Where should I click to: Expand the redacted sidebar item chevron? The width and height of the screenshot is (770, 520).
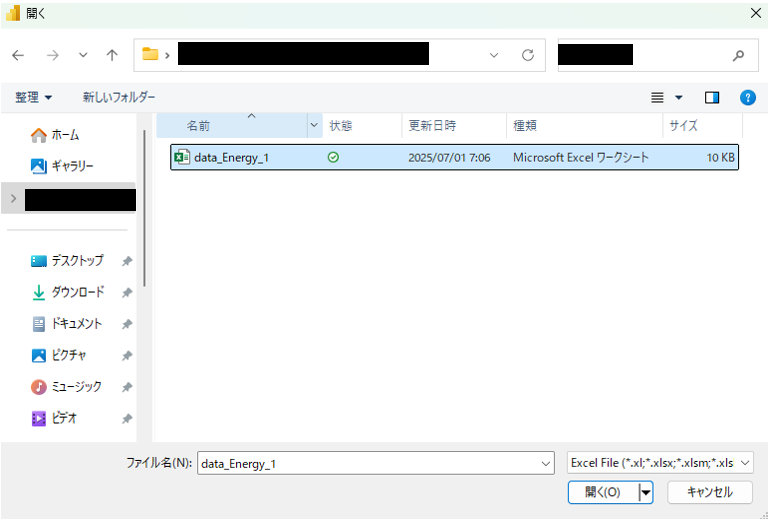[14, 198]
